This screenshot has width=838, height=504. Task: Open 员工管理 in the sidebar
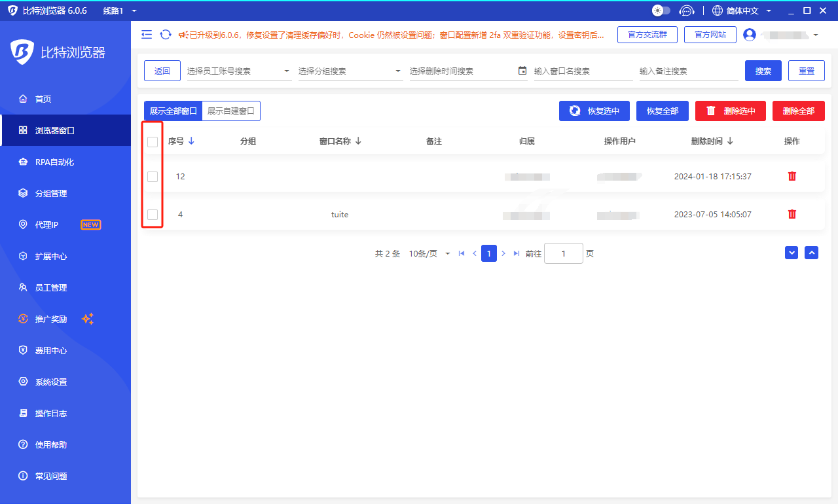[x=65, y=287]
